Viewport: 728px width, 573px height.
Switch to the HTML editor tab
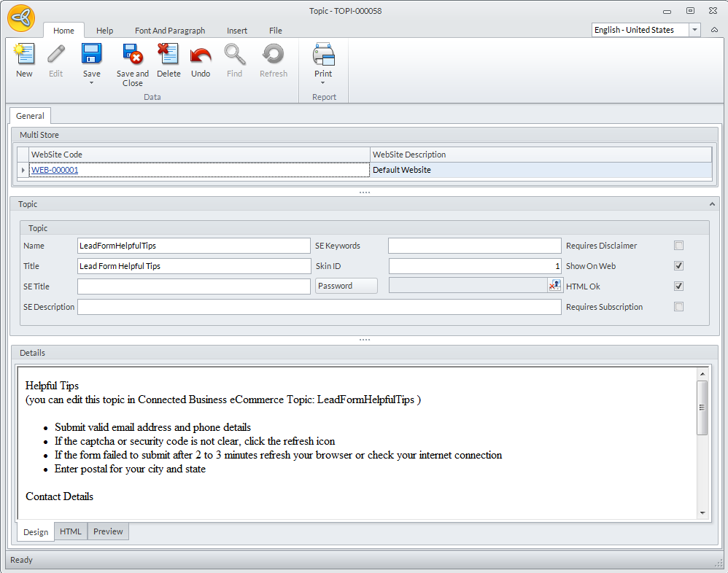[x=71, y=531]
